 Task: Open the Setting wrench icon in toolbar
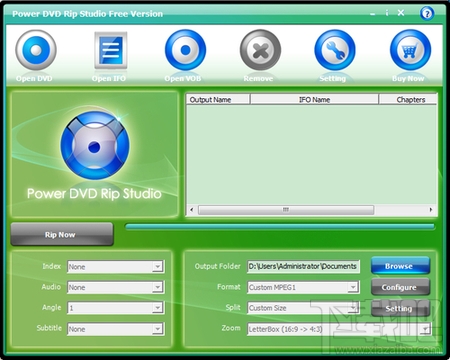(x=335, y=50)
